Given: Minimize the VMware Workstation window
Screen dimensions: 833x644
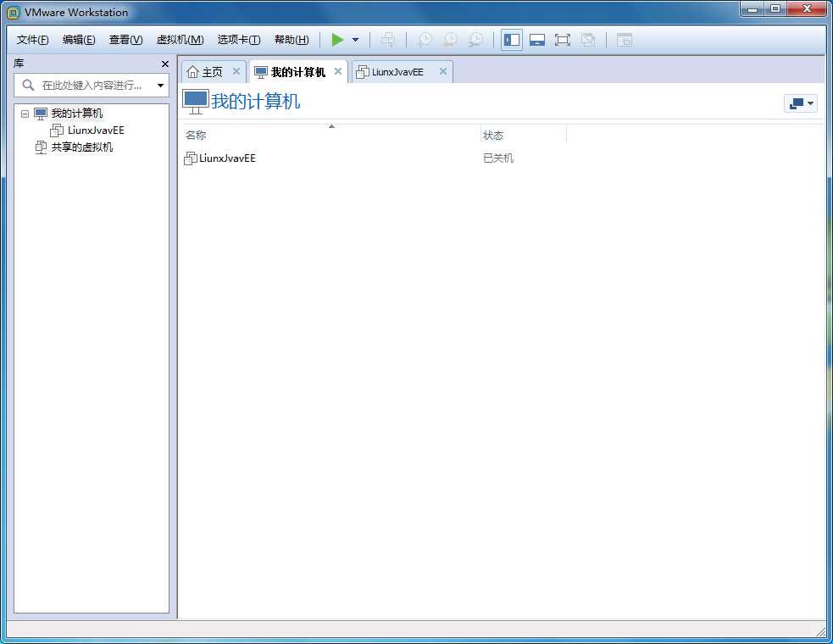Looking at the screenshot, I should point(752,9).
